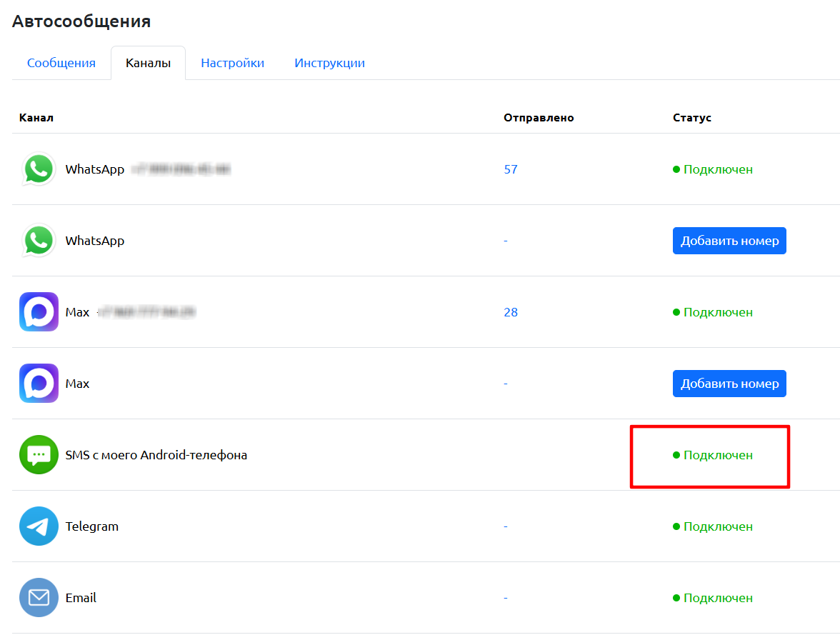Screen dimensions: 840x635
Task: Click the Email envelope icon
Action: 39,597
